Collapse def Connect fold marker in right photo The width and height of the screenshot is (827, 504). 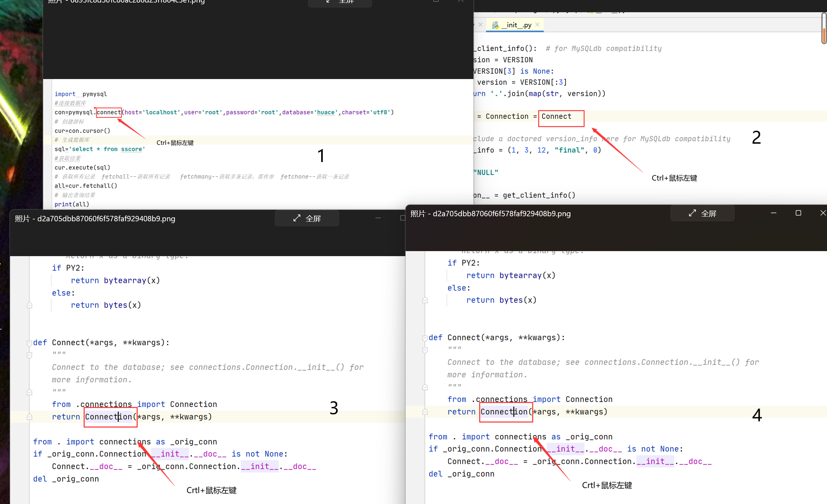425,338
